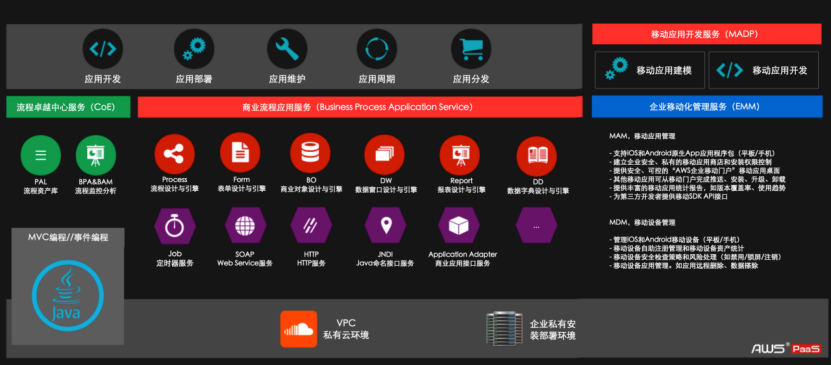
Task: Select the Job timer hexagon icon
Action: (x=175, y=225)
